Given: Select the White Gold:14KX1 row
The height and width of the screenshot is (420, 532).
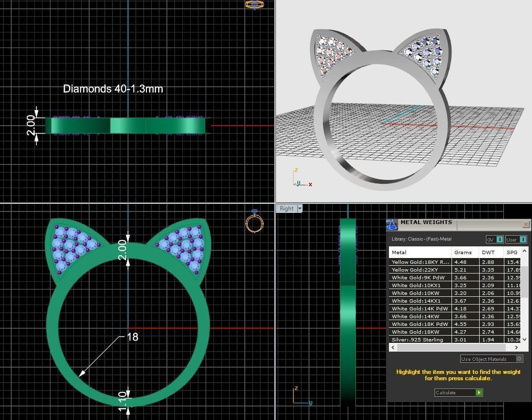Looking at the screenshot, I should pyautogui.click(x=454, y=301).
